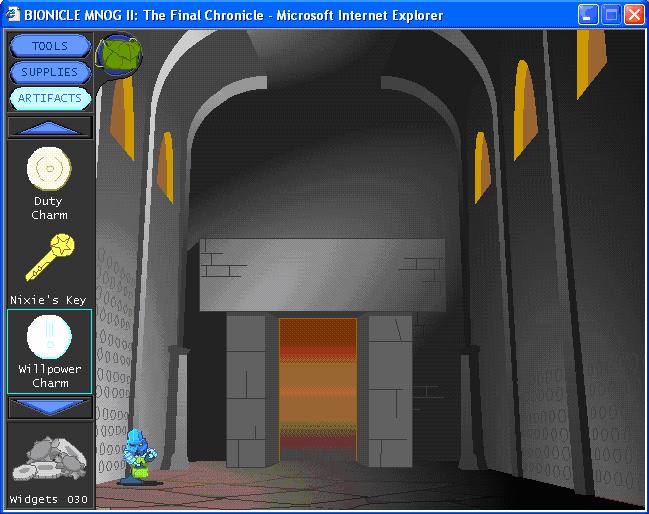
Task: Select the Duty Charm artifact
Action: (49, 169)
